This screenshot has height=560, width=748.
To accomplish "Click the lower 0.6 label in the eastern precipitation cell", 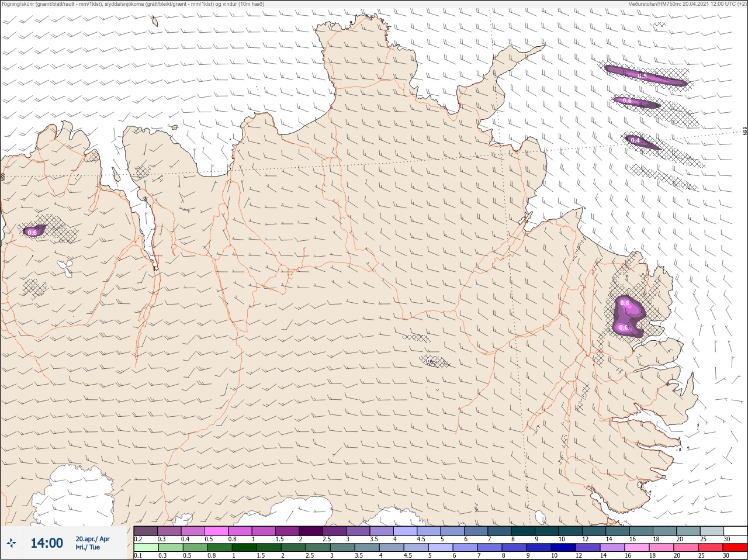I will click(x=624, y=327).
